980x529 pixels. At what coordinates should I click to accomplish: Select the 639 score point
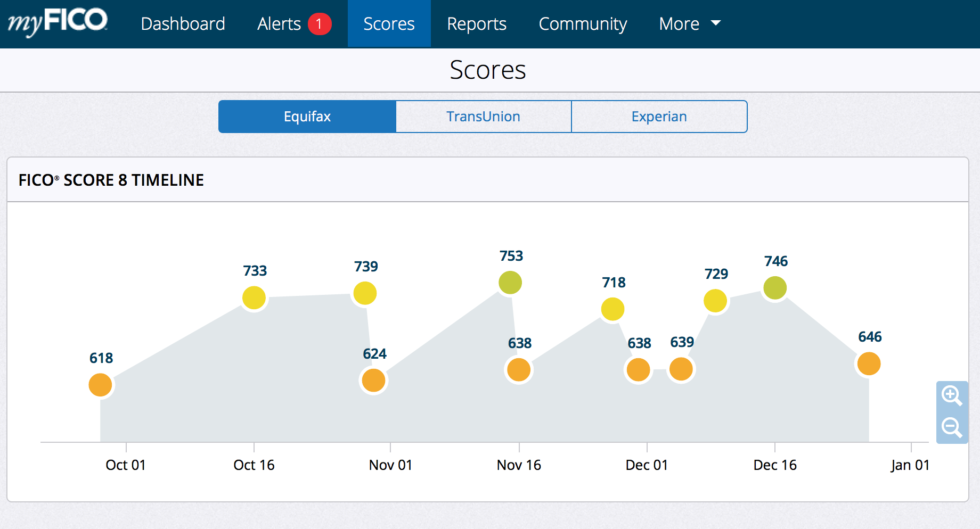click(681, 369)
